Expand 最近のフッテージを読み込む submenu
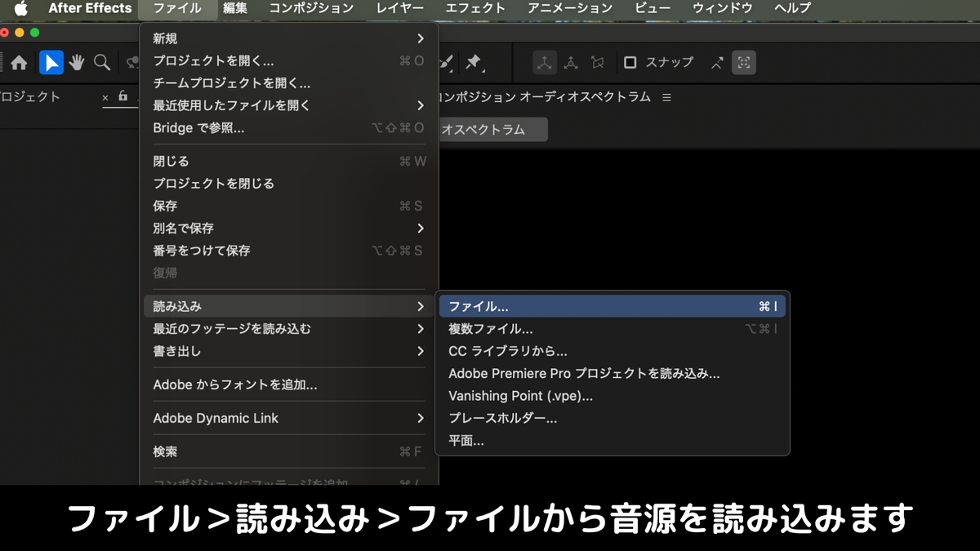The image size is (980, 551). point(289,329)
